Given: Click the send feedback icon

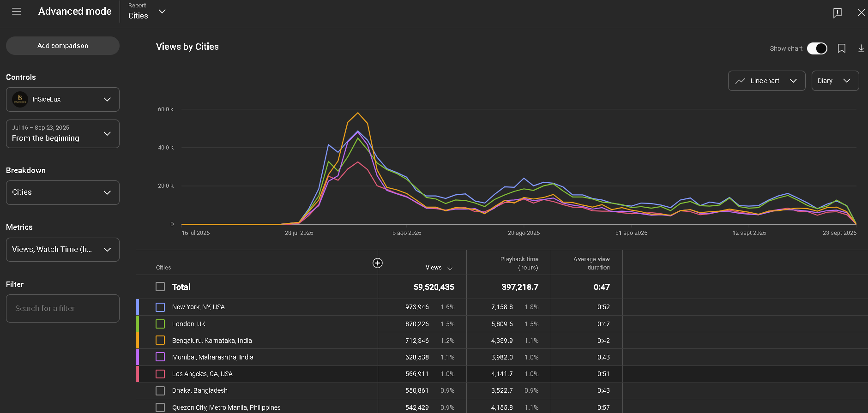Looking at the screenshot, I should [837, 12].
